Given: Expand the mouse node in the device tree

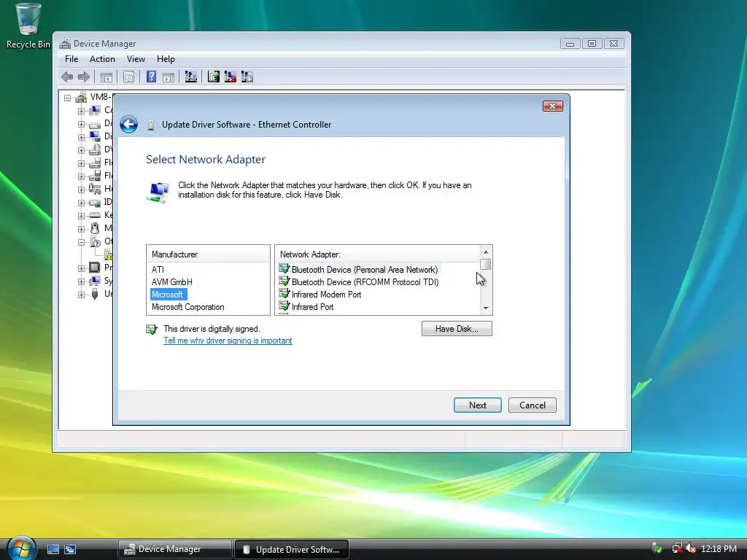Looking at the screenshot, I should 81,229.
